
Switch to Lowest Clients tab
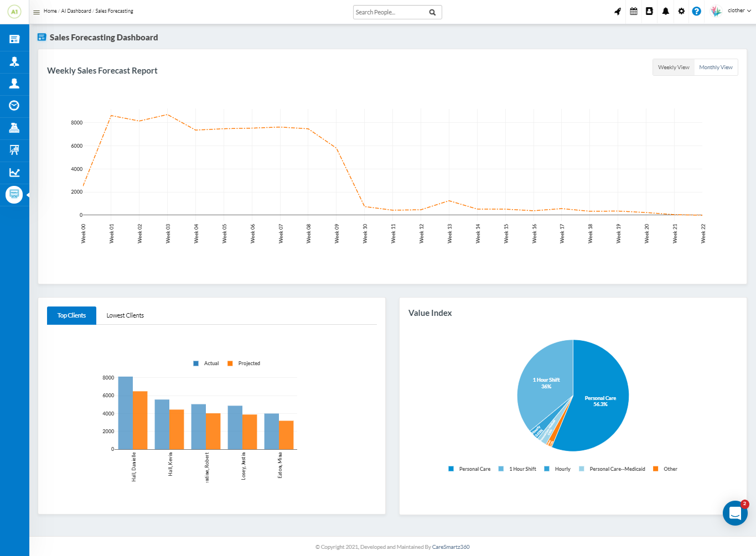click(x=125, y=315)
